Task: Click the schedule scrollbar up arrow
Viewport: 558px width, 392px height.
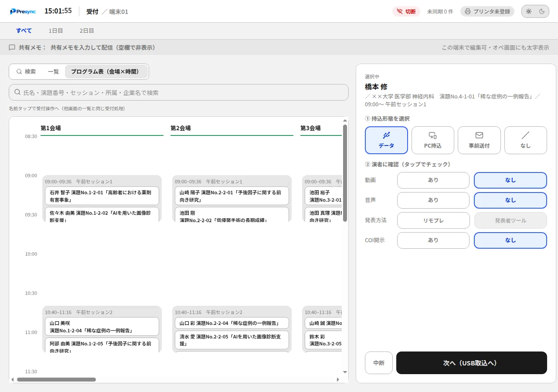Action: [345, 121]
